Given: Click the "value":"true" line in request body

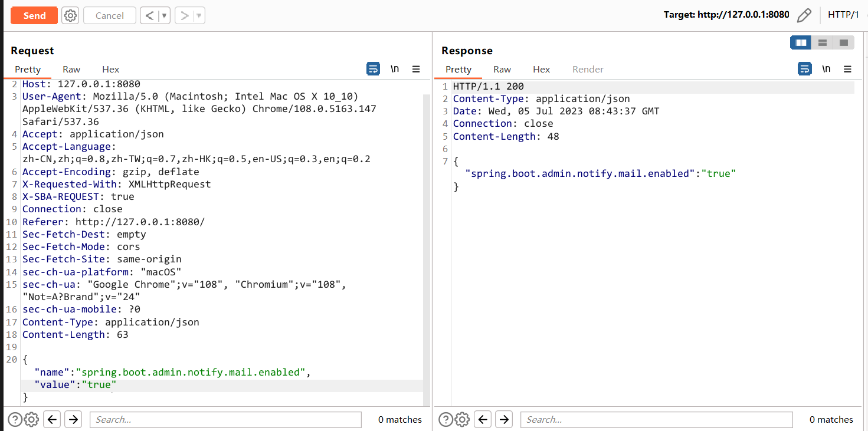Looking at the screenshot, I should click(76, 385).
